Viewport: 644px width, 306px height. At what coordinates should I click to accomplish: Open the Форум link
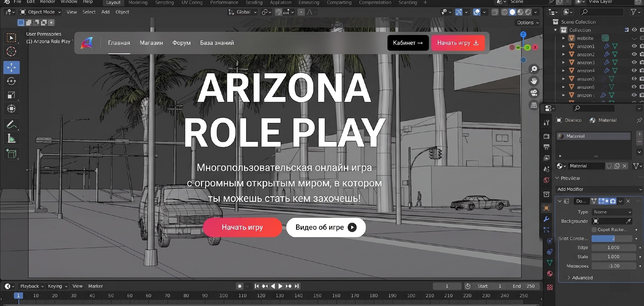pos(181,43)
